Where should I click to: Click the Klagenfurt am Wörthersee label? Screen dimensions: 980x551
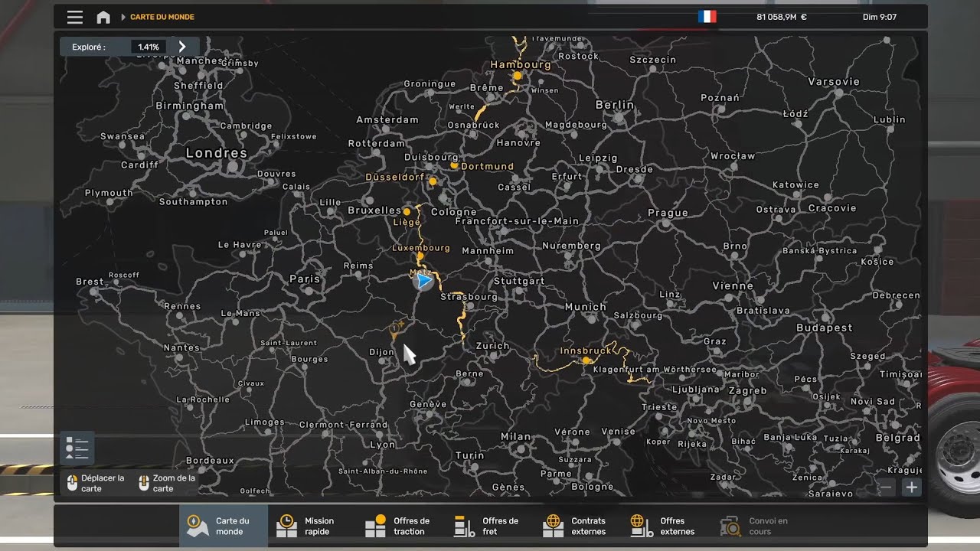pyautogui.click(x=655, y=370)
